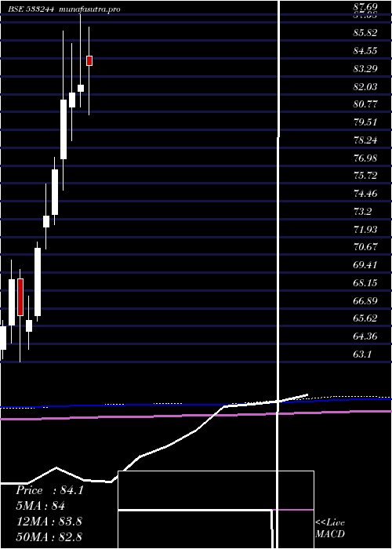The image size is (392, 549).
Task: Click the 78.24 price axis label
Action: (x=365, y=140)
